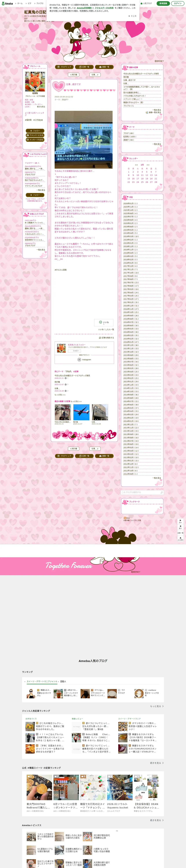
Task: Open the building thumbnail 仕事...
Action: coord(100,412)
